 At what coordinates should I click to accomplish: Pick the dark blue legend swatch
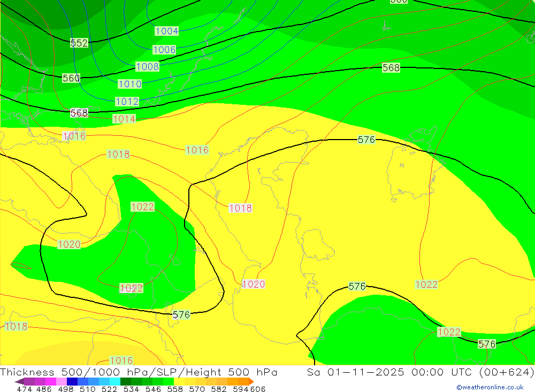pos(72,381)
